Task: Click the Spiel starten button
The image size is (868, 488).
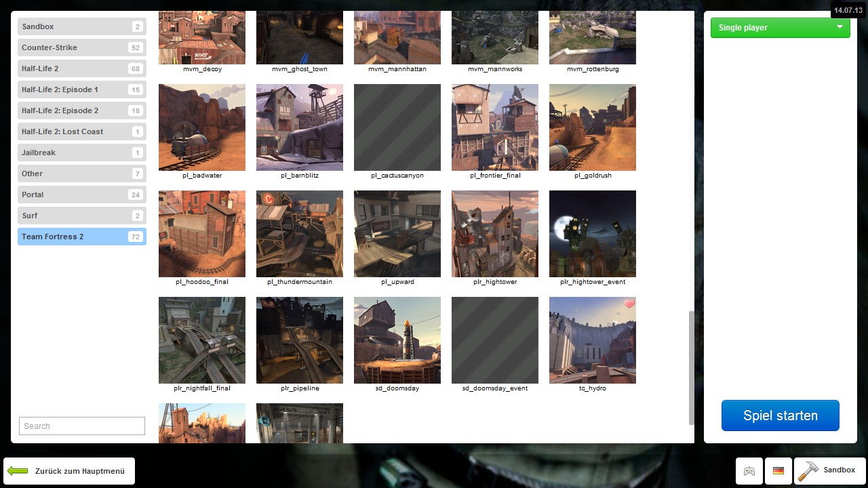Action: [780, 415]
